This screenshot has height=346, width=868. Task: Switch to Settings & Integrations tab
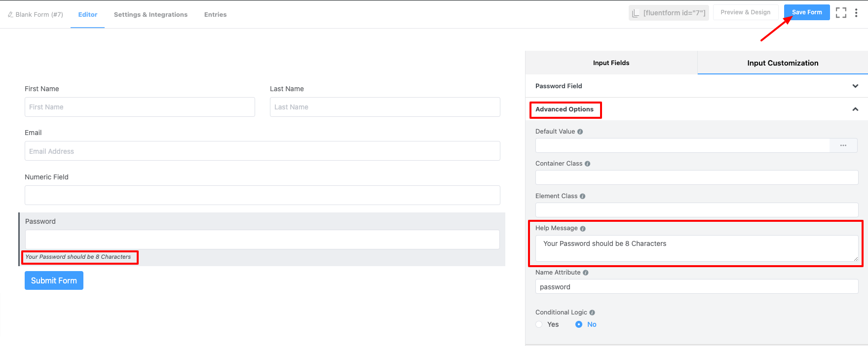151,14
